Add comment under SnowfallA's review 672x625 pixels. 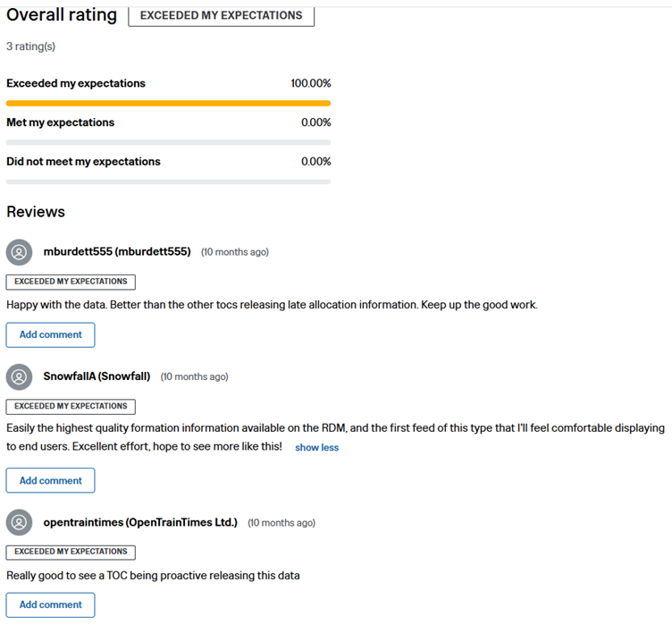(x=51, y=480)
